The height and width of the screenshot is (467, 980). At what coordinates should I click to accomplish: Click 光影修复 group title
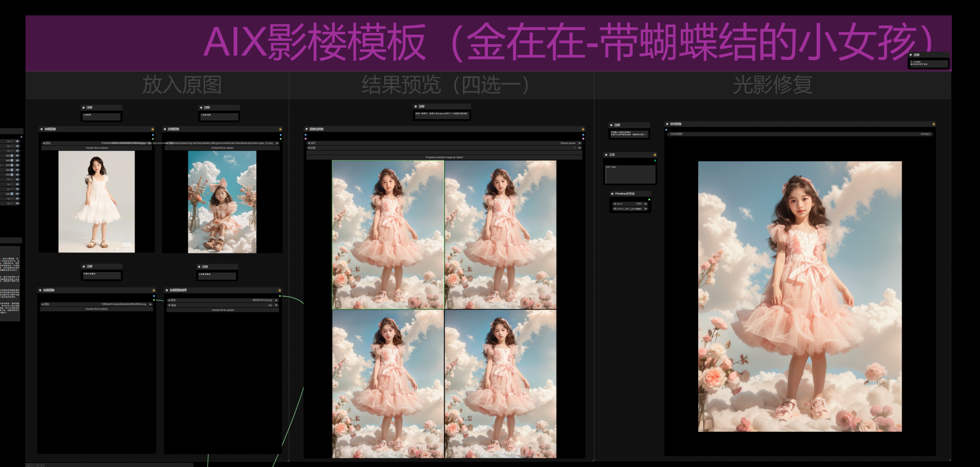pyautogui.click(x=773, y=85)
